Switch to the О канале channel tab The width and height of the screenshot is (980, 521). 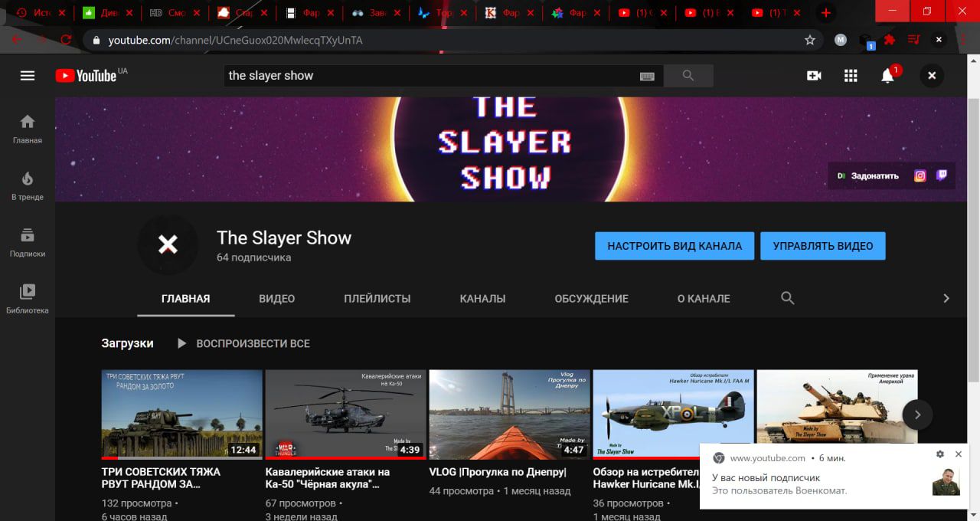point(704,299)
